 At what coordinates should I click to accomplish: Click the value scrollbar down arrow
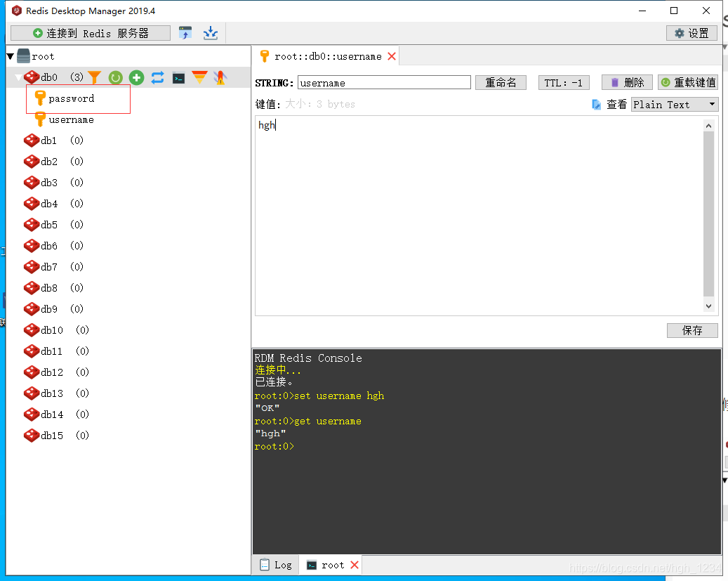[708, 306]
